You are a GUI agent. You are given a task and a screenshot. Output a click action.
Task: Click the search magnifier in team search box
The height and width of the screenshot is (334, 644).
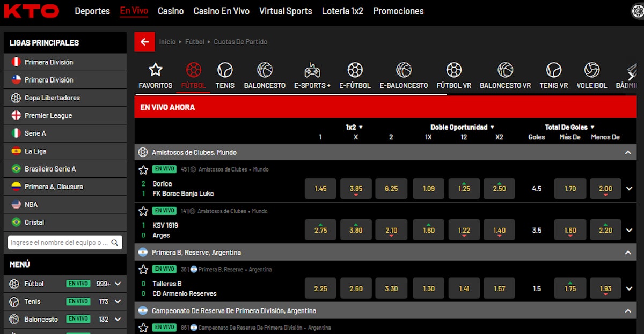click(x=115, y=243)
